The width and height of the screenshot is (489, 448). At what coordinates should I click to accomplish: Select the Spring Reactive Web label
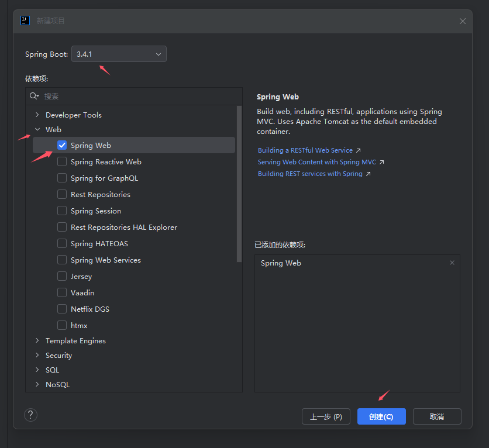pos(106,162)
